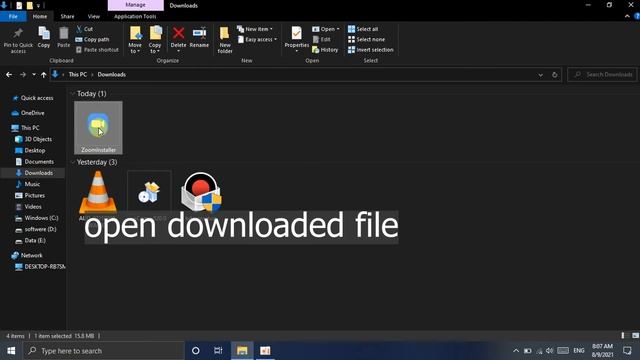Image resolution: width=640 pixels, height=360 pixels.
Task: Click the Windows Start button
Action: coord(11,351)
